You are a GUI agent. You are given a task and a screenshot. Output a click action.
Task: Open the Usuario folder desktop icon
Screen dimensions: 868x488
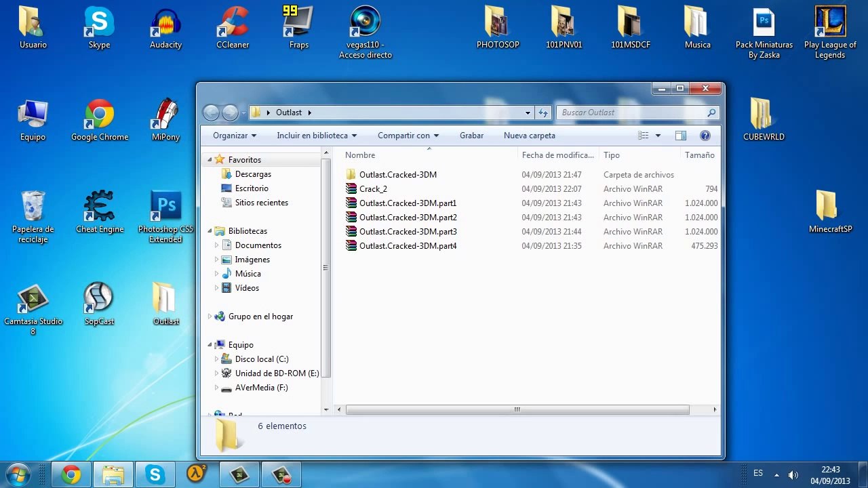(33, 28)
